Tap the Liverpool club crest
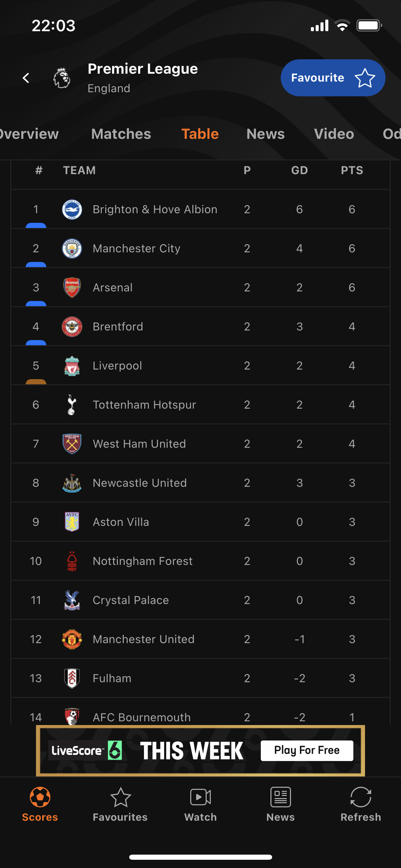 (x=72, y=365)
